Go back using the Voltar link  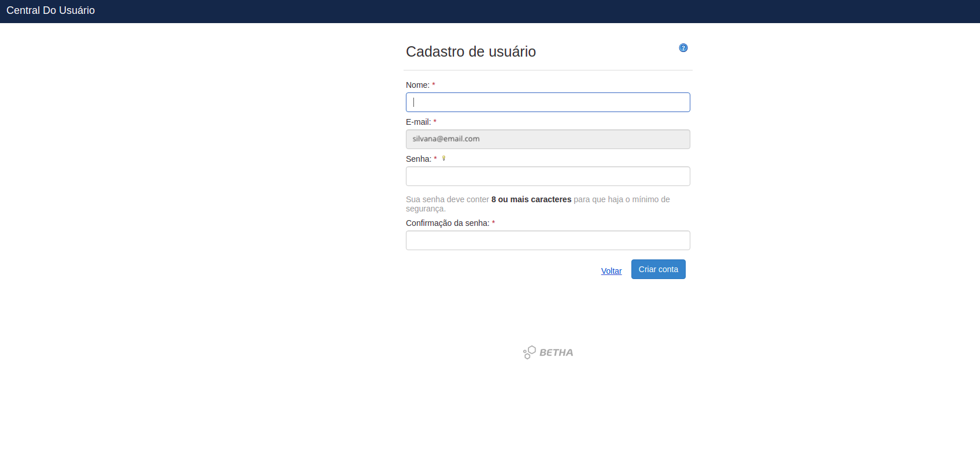coord(611,271)
